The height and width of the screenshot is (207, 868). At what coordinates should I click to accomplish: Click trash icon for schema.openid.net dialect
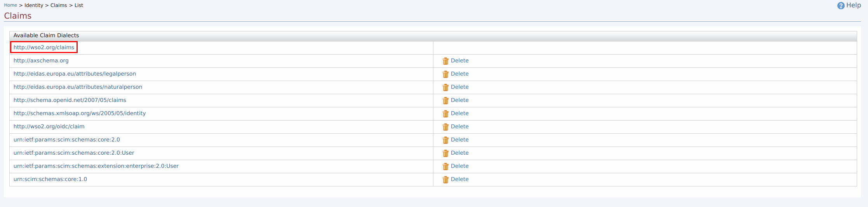point(445,100)
